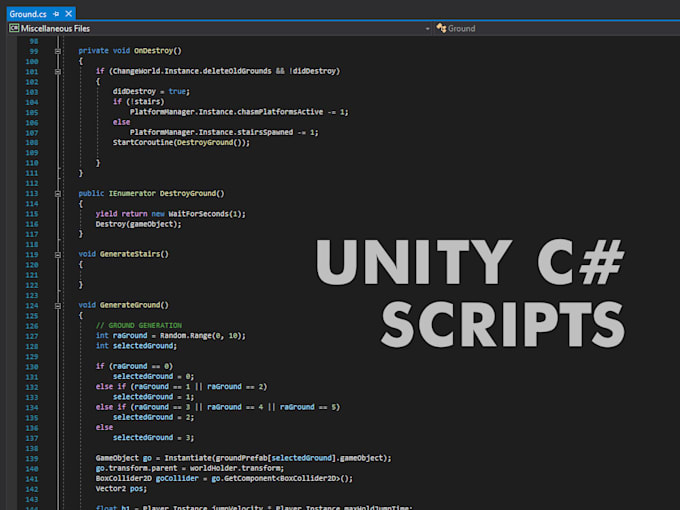
Task: Collapse the GenerateStairs method on line 119
Action: point(58,255)
